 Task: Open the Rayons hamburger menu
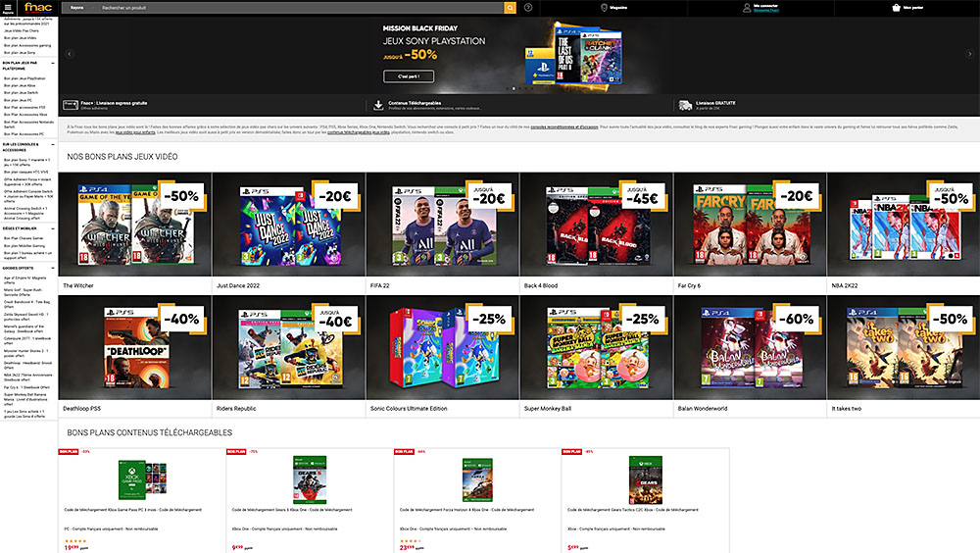coord(8,8)
